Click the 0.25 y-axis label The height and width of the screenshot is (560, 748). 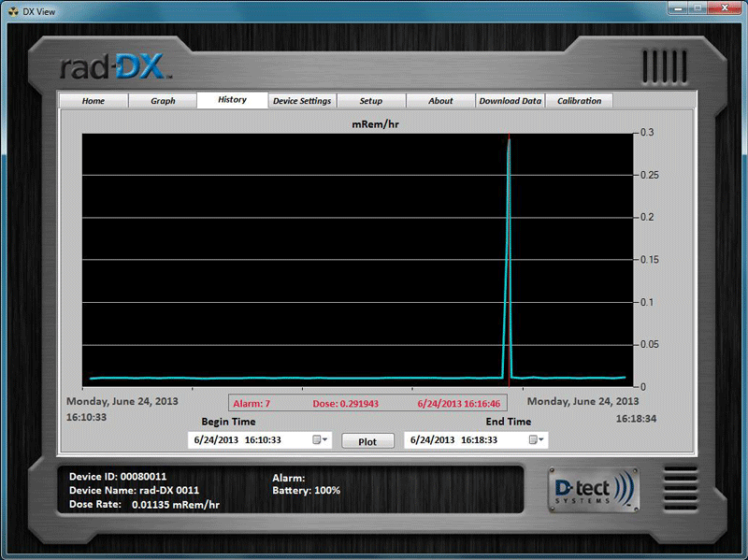649,175
